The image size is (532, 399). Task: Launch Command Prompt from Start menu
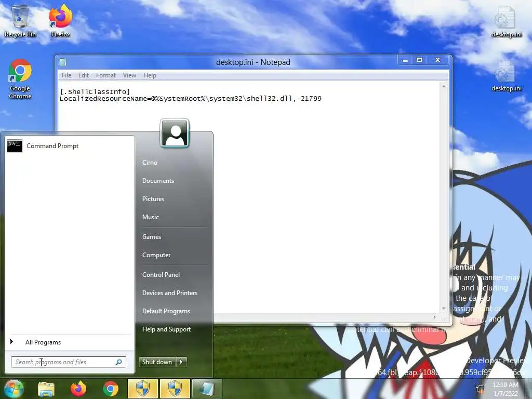70,146
